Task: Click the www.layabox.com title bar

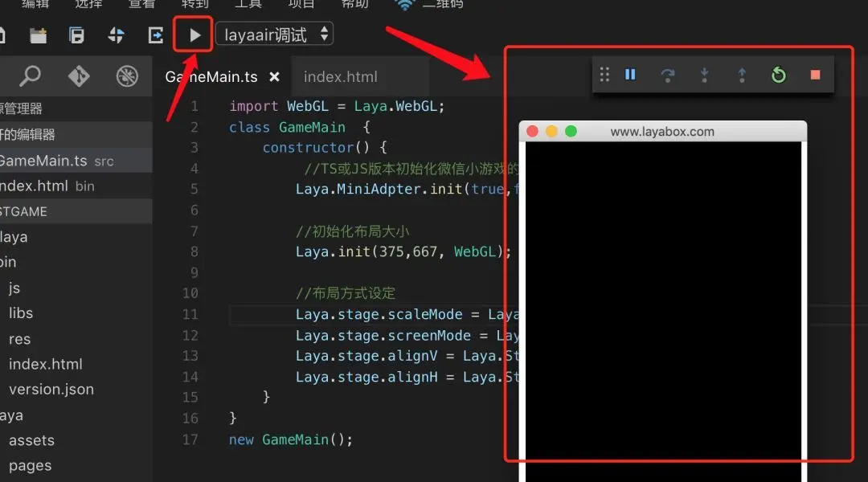Action: [662, 131]
